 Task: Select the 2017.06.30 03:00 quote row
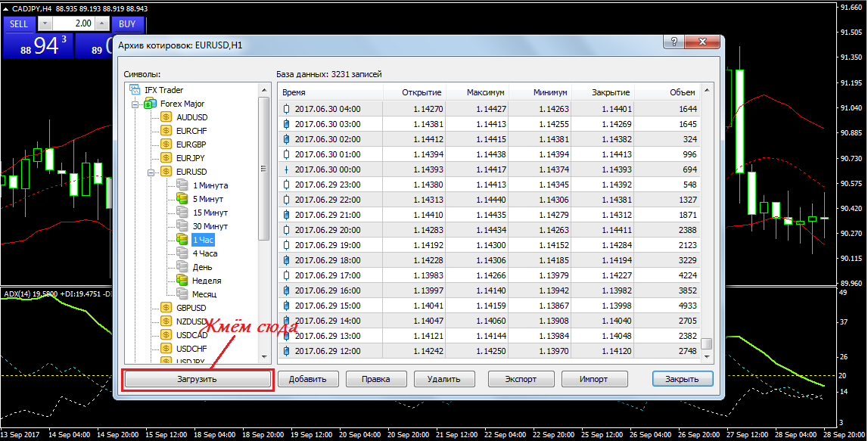pyautogui.click(x=490, y=124)
